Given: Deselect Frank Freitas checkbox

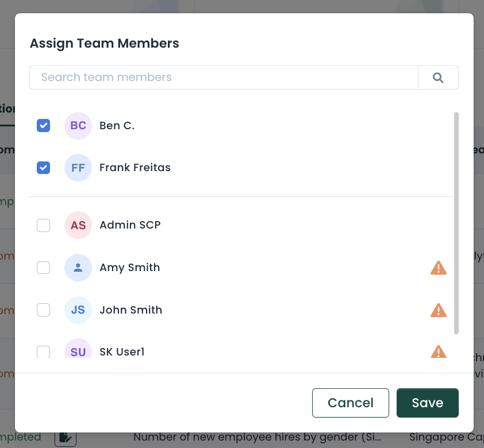Looking at the screenshot, I should [x=43, y=168].
